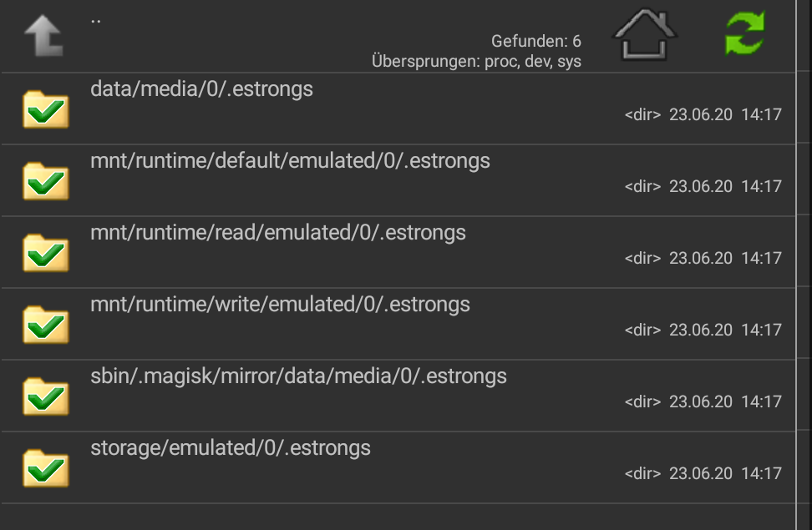Toggle selection of mnt/runtime/default folder icon
This screenshot has width=812, height=530.
(46, 180)
